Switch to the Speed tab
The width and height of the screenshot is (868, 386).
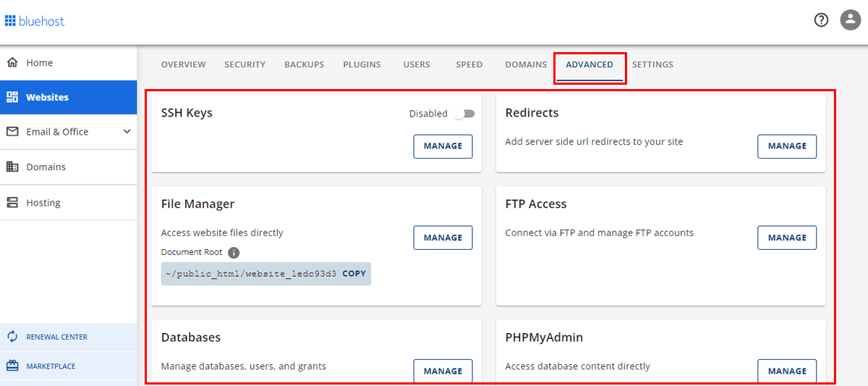469,64
